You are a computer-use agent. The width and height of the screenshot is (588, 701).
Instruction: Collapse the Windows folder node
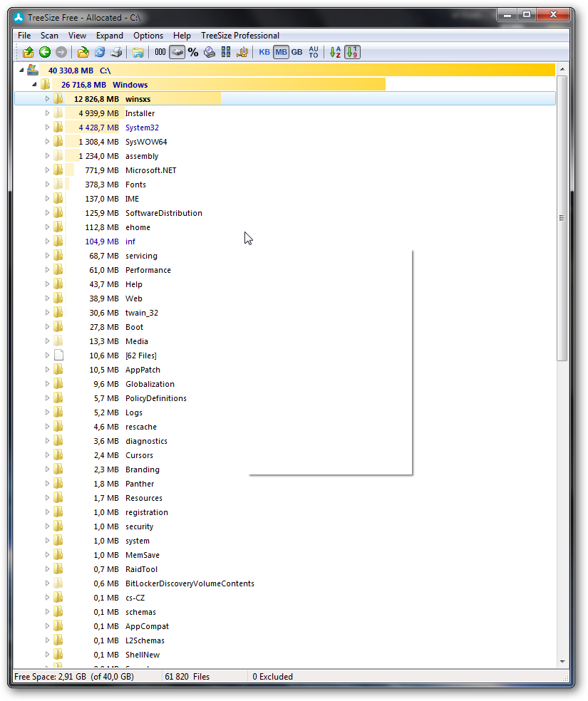(34, 85)
